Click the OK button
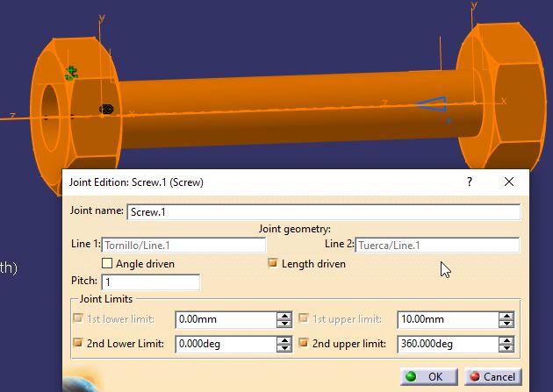This screenshot has width=553, height=392. coord(429,376)
